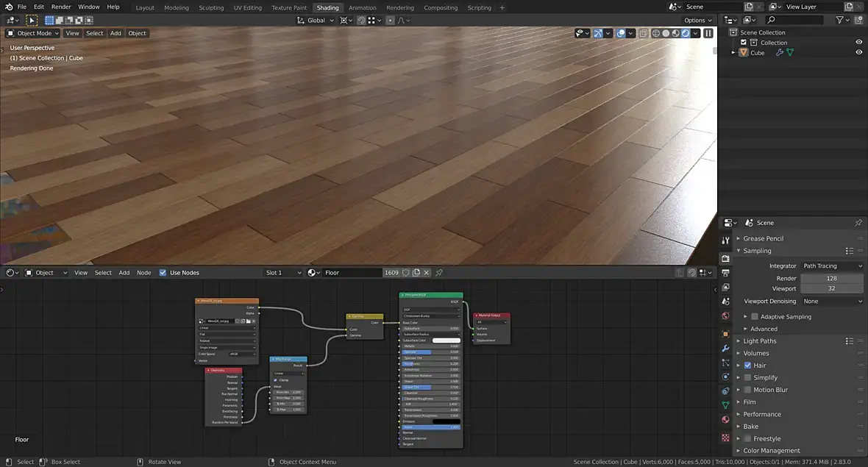Click the Options button in viewport header
Image resolution: width=868 pixels, height=467 pixels.
pyautogui.click(x=697, y=21)
